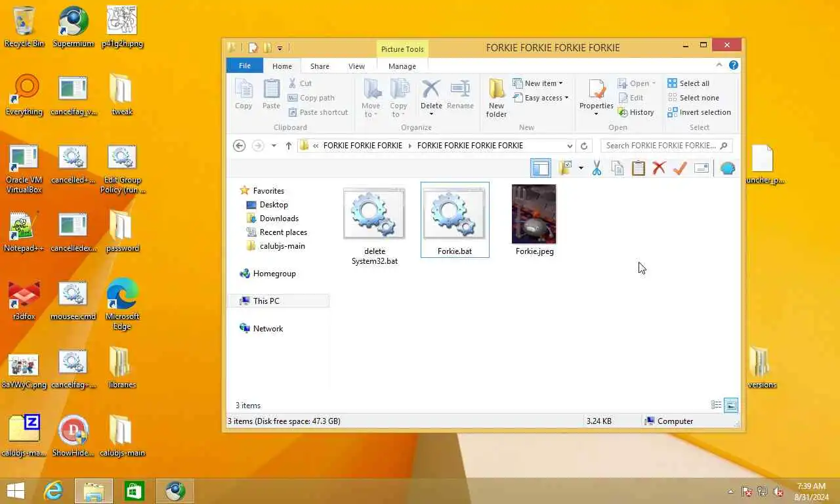Click the orange checkmark Properties toolbar icon

[680, 169]
